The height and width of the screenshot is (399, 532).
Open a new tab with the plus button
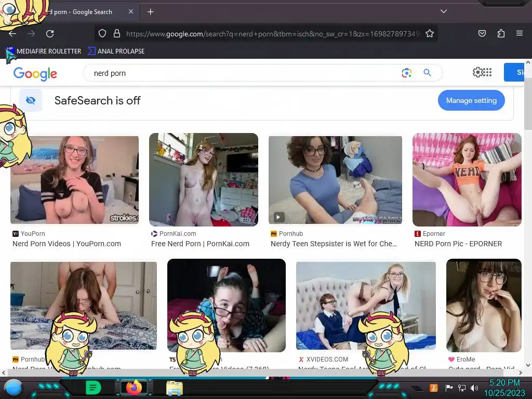[x=150, y=12]
